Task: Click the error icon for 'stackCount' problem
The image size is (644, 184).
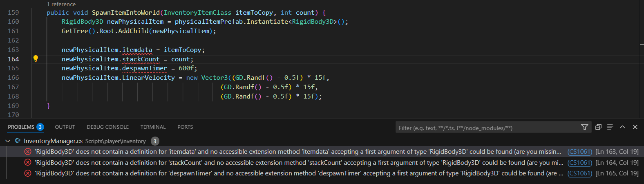Action: tap(28, 162)
